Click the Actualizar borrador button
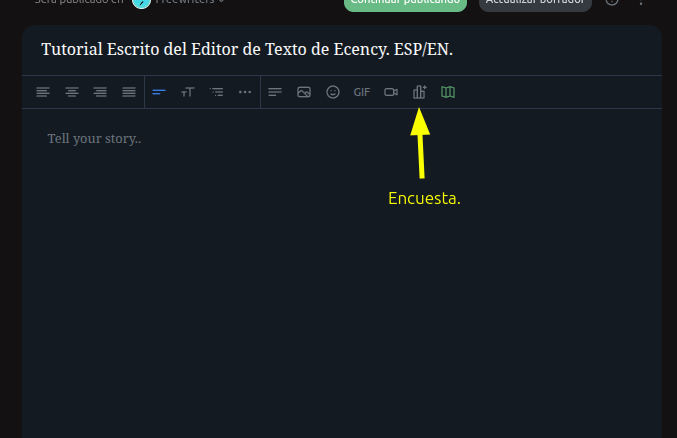 535,3
